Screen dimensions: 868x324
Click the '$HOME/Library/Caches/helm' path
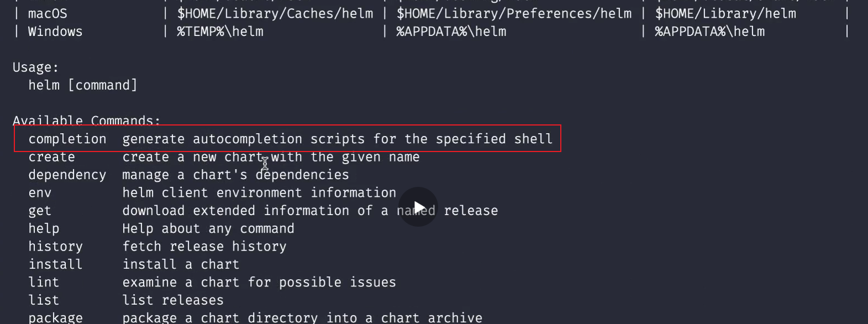pos(275,13)
